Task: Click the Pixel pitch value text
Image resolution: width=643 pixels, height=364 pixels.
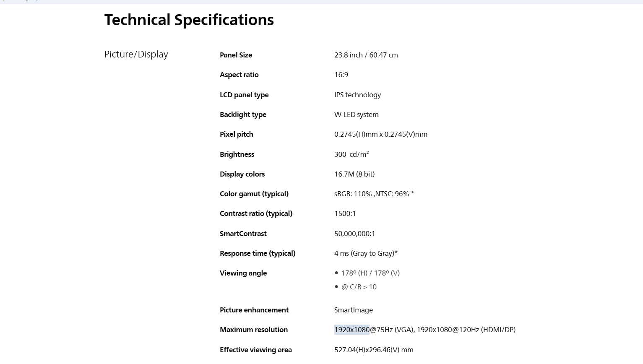Action: 380,134
